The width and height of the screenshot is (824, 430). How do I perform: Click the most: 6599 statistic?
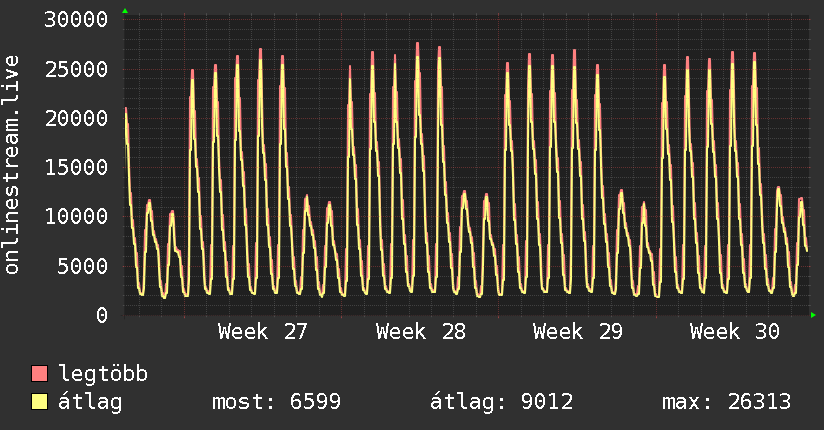pos(276,402)
